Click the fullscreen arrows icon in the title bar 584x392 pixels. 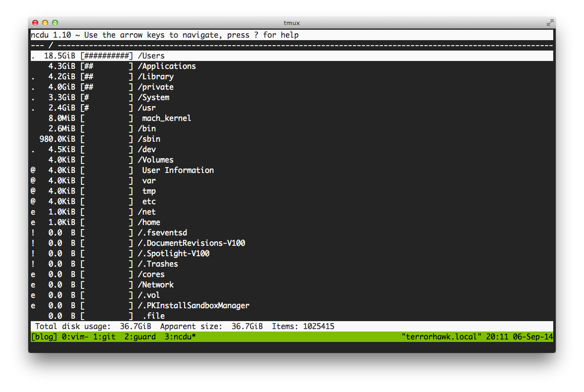(550, 23)
